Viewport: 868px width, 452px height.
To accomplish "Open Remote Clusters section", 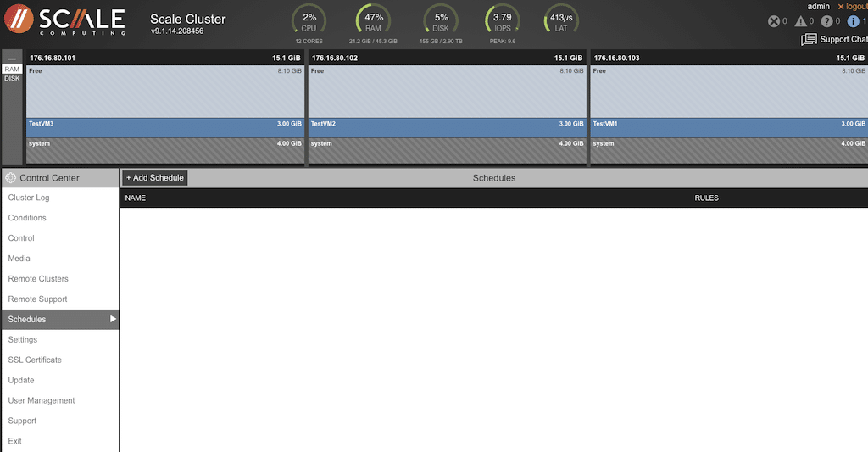I will [x=60, y=279].
